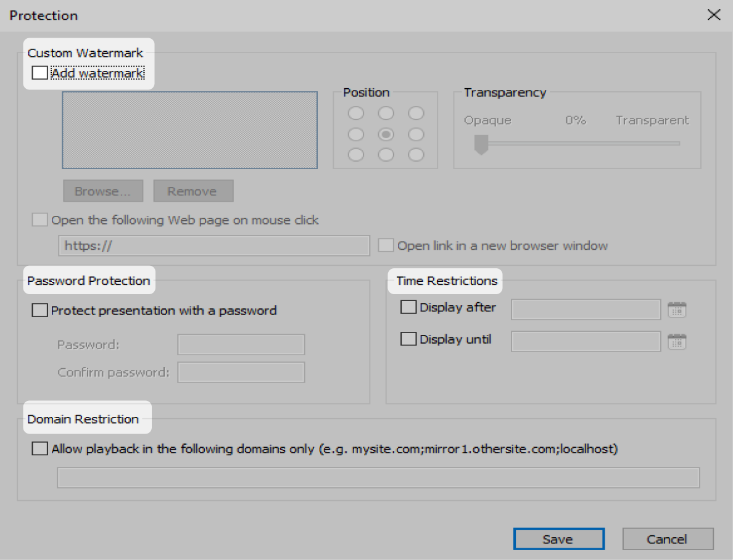Select the bottom-right watermark position
Screen dimensions: 733x560
tap(416, 155)
